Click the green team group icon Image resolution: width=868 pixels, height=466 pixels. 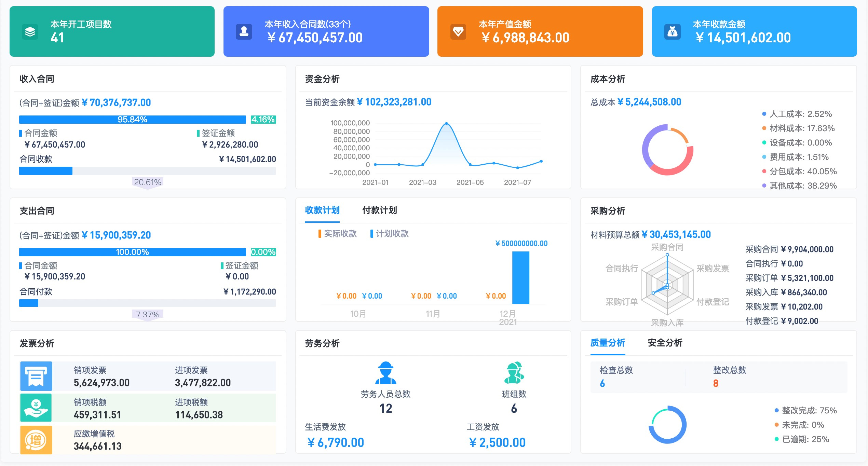tap(514, 373)
